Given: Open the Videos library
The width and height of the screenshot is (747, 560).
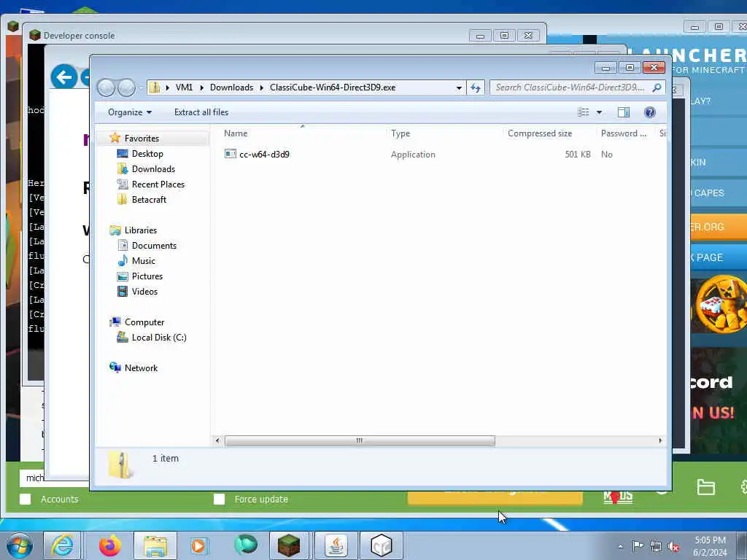Looking at the screenshot, I should 144,292.
